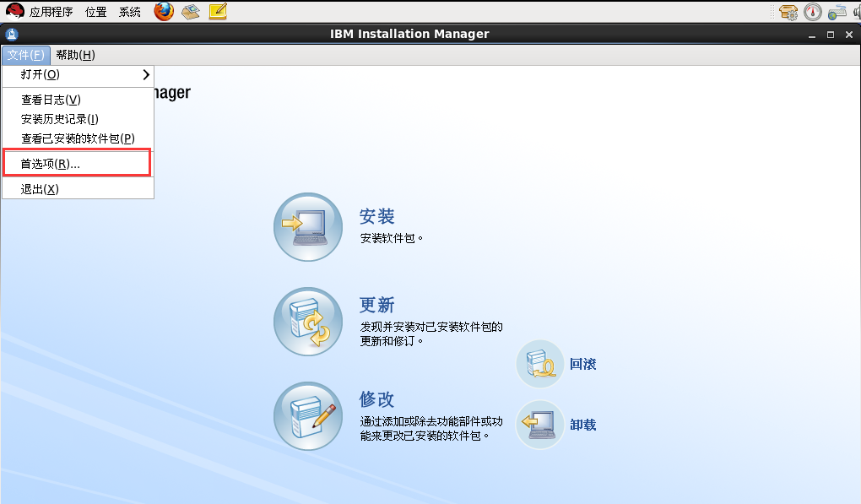Click the Install (安装) computer icon
The image size is (861, 504).
[308, 227]
